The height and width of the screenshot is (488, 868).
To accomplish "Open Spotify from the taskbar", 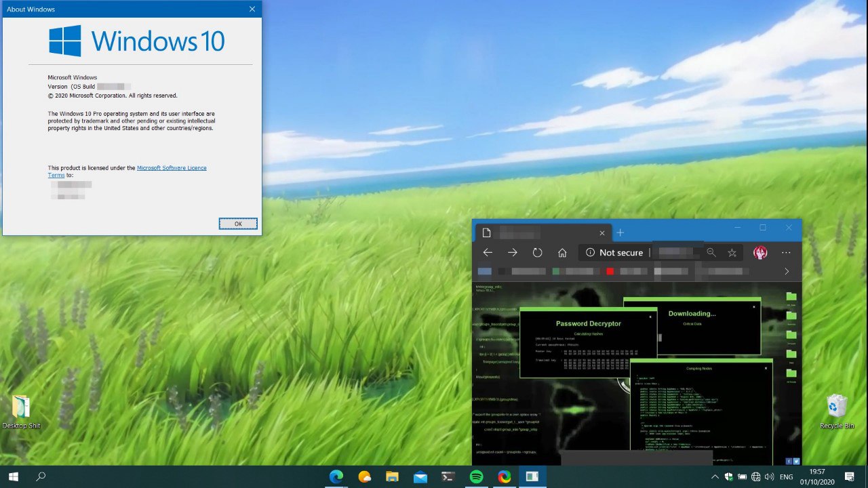I will 476,477.
